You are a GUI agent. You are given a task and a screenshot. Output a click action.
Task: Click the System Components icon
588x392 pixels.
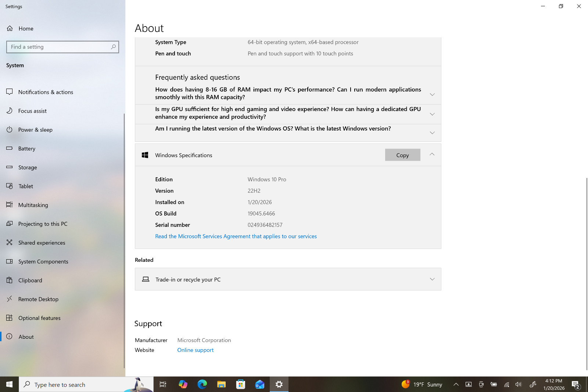click(10, 261)
